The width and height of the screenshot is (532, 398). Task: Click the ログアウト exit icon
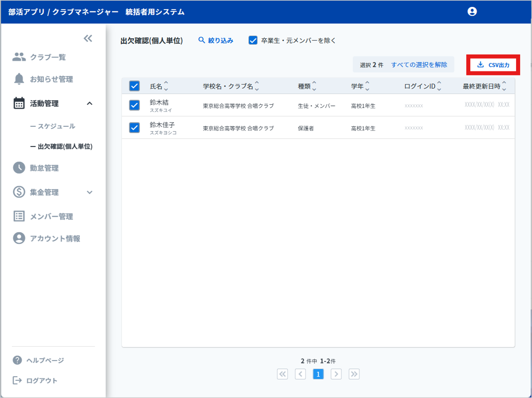(17, 381)
